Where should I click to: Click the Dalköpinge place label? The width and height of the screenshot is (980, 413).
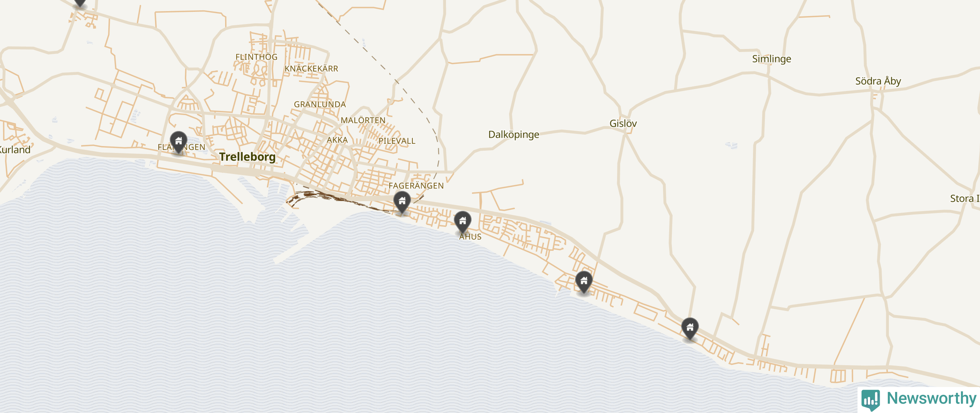[x=514, y=135]
